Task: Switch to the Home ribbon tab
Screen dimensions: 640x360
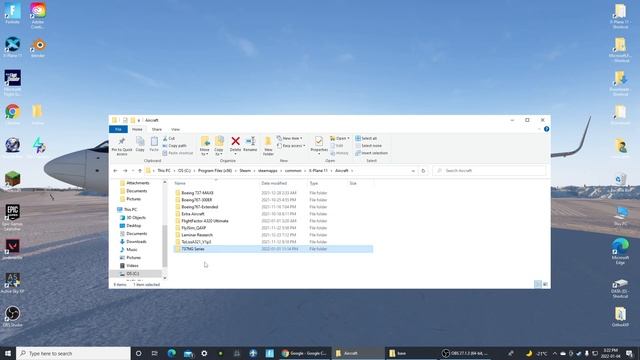Action: (137, 129)
